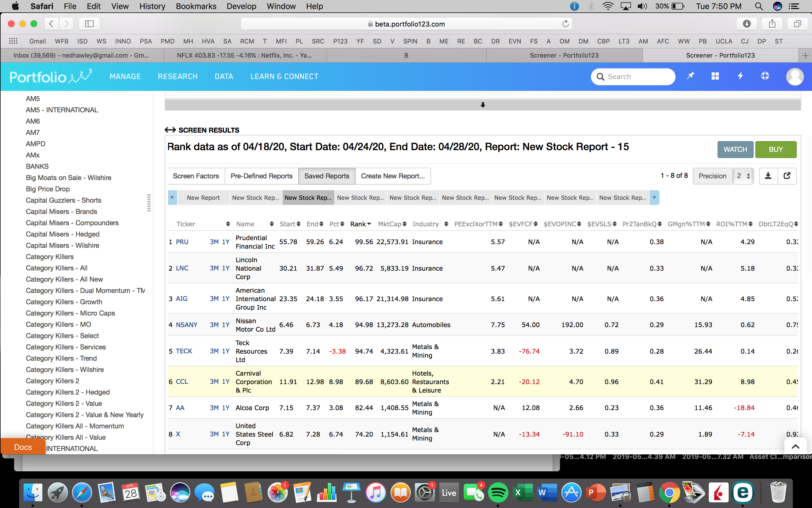Open the orange Docs button
The width and height of the screenshot is (812, 508).
pos(23,447)
